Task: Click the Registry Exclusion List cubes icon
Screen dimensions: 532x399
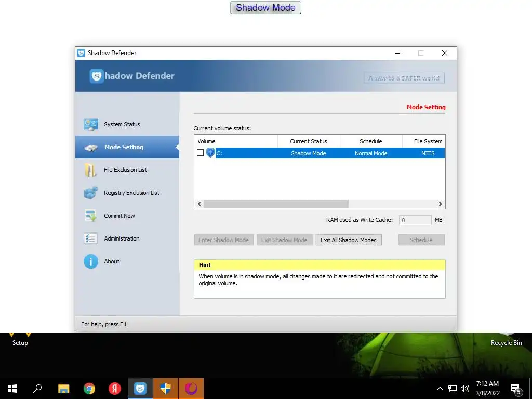Action: 90,193
